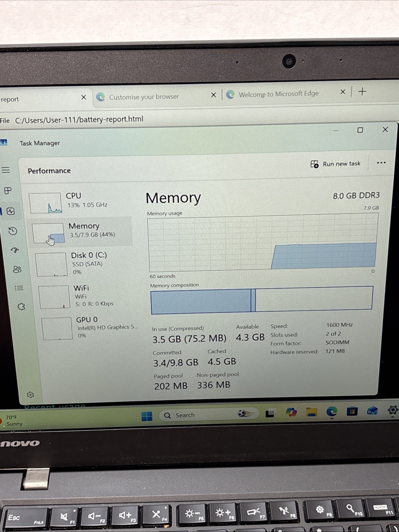Screen dimensions: 399x532
Task: Click the Paged pool value 202 MB
Action: [170, 386]
